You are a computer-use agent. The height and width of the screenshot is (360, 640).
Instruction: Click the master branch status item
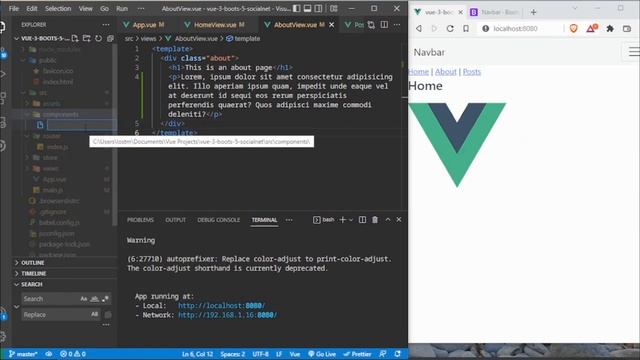23,354
